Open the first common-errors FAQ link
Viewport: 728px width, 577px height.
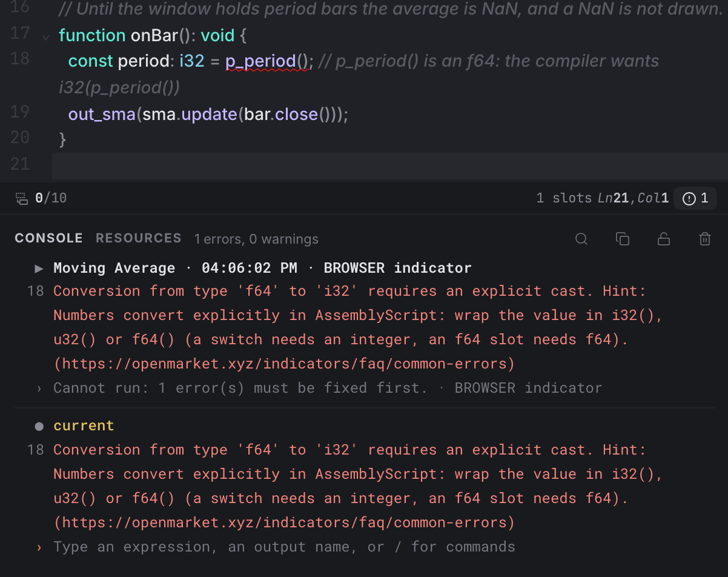point(284,364)
